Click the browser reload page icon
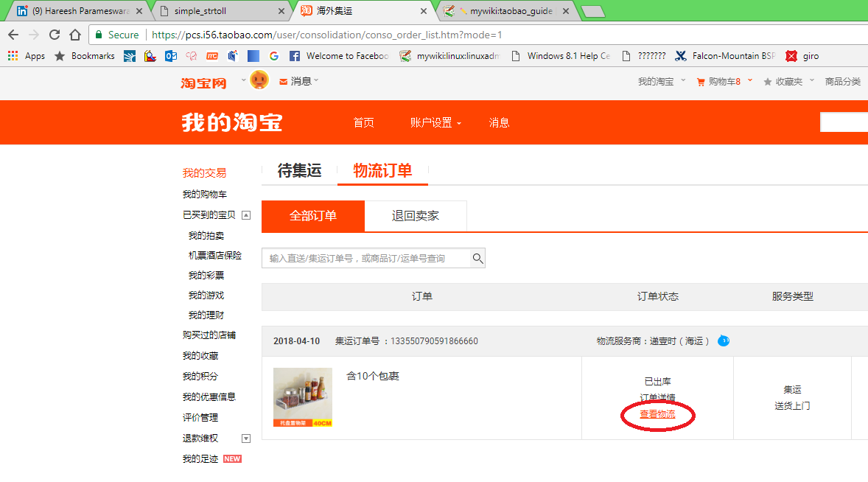Viewport: 868px width, 482px height. [54, 34]
